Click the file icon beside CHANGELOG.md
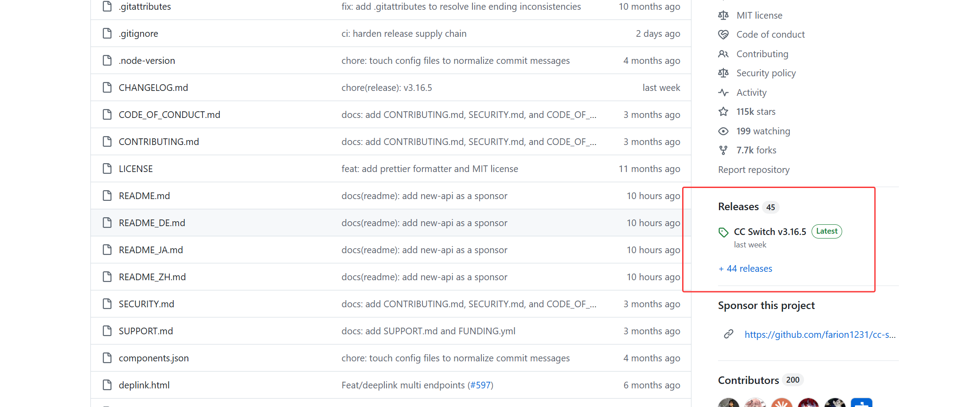 pos(107,87)
